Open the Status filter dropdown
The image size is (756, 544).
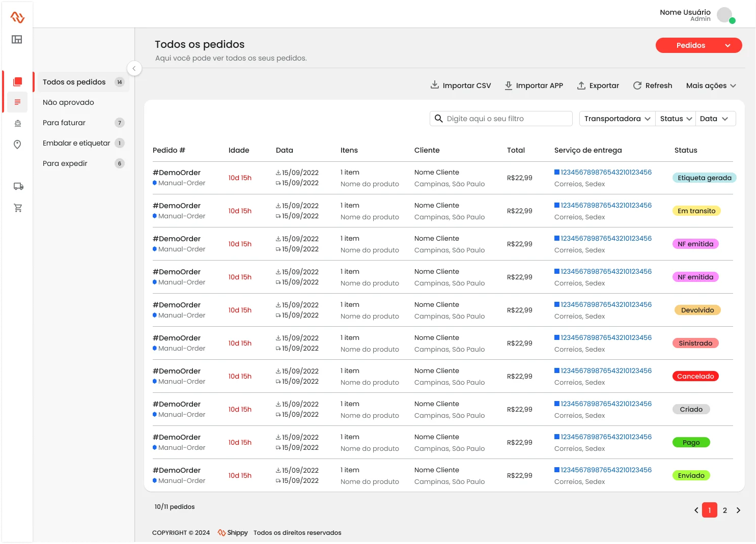coord(676,119)
